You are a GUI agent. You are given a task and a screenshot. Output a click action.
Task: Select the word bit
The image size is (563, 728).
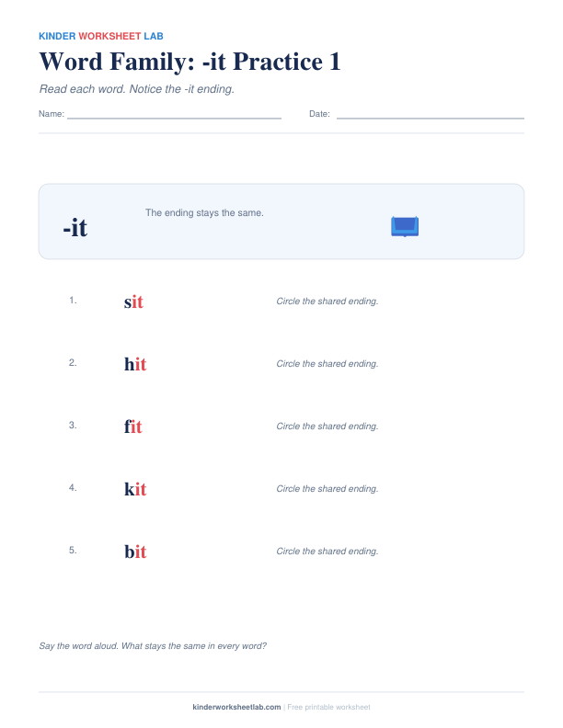(135, 552)
